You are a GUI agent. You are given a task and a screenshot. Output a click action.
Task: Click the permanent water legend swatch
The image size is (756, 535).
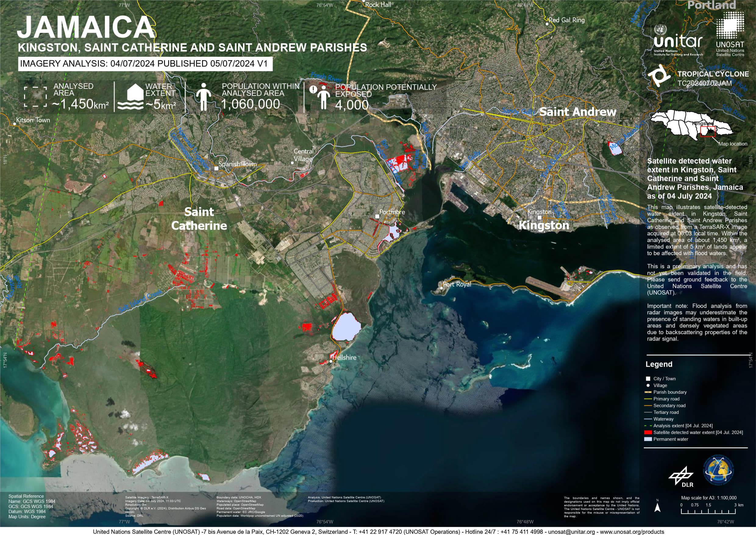tap(648, 439)
